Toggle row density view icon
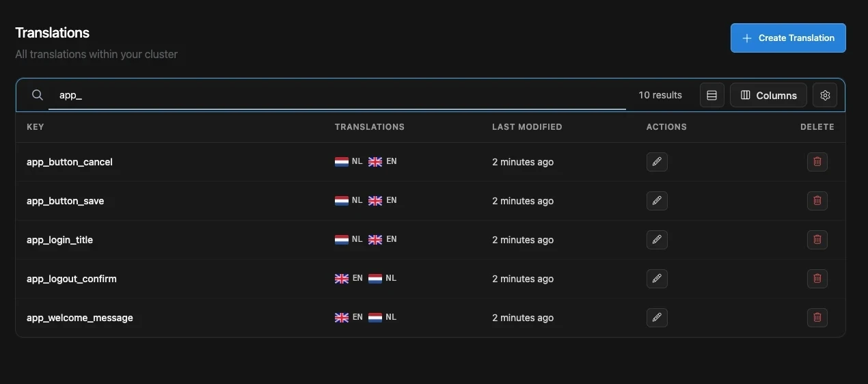 (711, 95)
